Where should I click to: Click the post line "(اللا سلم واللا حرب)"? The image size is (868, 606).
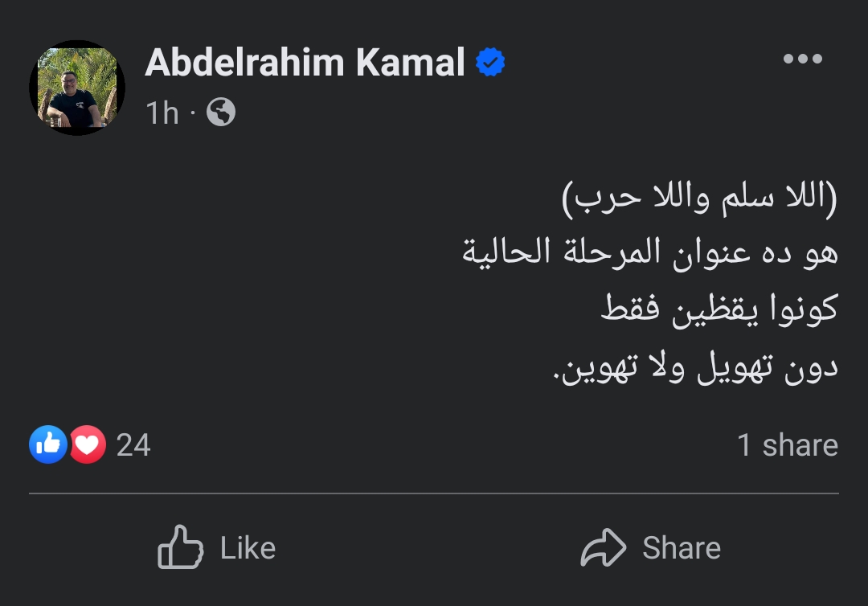click(699, 199)
